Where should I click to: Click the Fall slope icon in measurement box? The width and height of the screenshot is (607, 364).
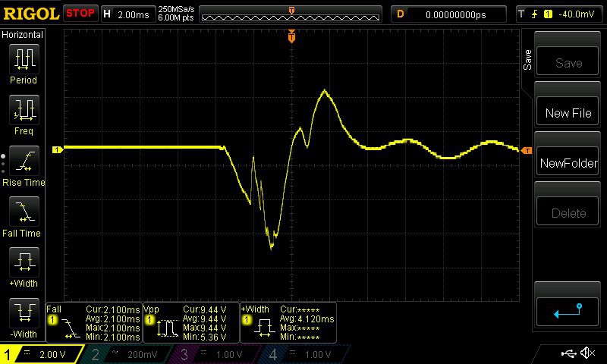pos(71,329)
